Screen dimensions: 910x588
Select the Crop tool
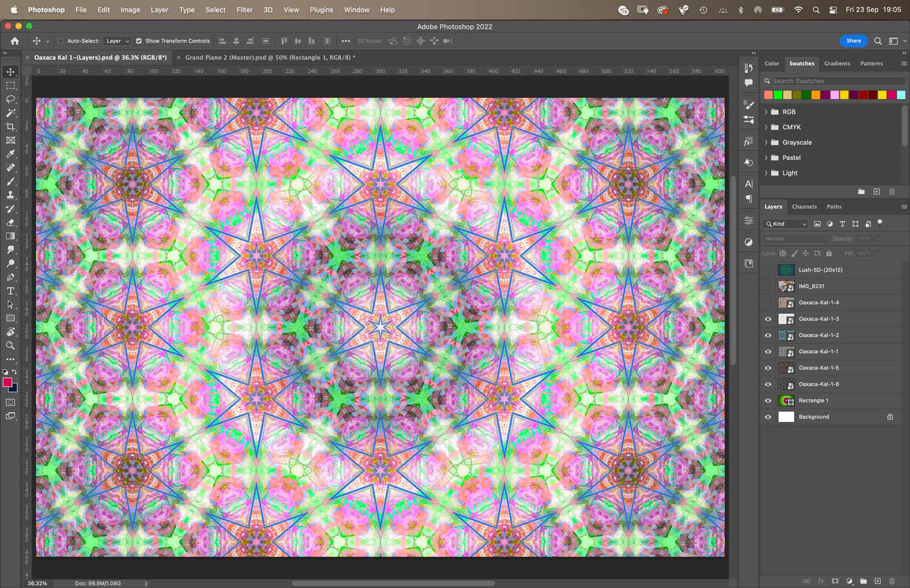tap(11, 126)
